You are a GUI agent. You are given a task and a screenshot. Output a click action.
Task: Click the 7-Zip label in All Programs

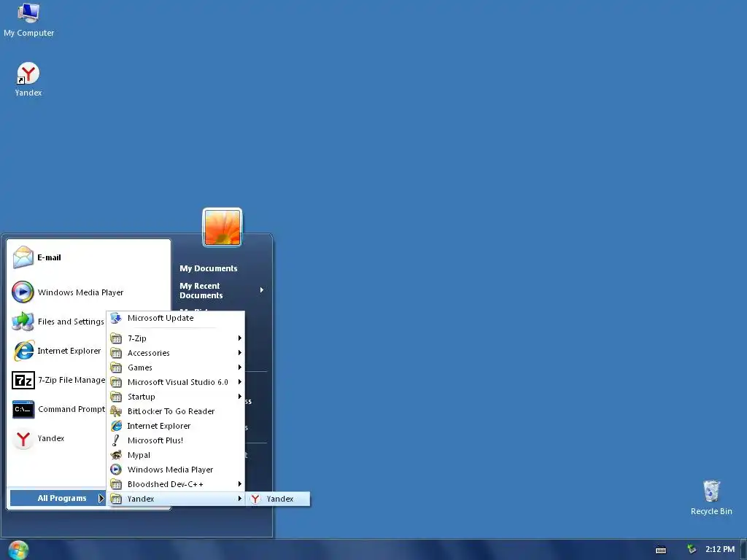pos(136,338)
